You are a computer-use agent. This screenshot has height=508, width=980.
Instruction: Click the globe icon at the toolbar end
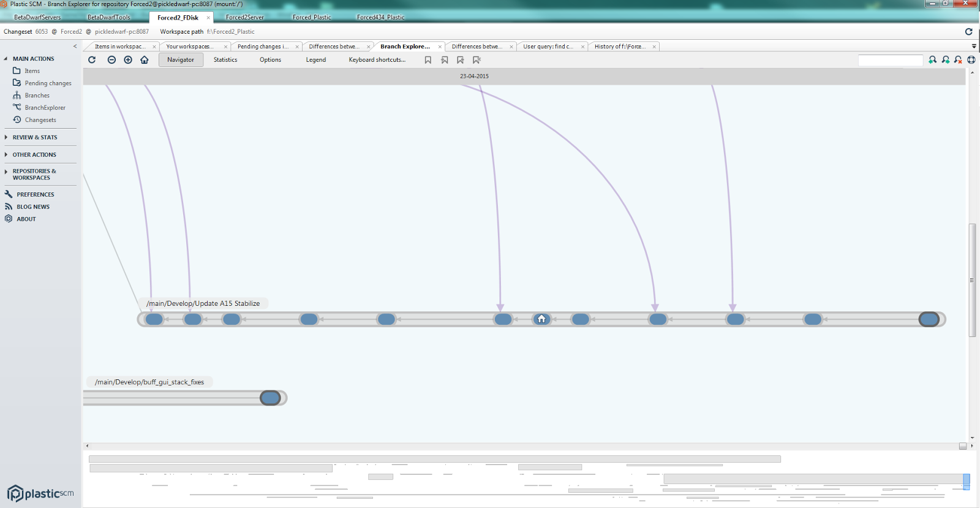pyautogui.click(x=971, y=59)
